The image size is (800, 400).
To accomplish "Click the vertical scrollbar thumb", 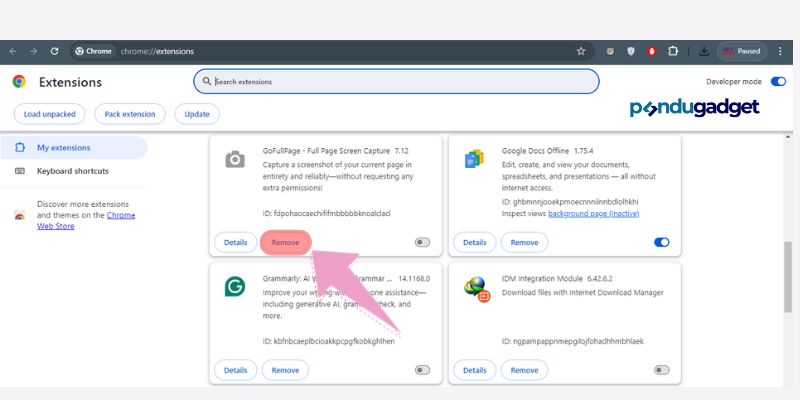I will tap(788, 276).
